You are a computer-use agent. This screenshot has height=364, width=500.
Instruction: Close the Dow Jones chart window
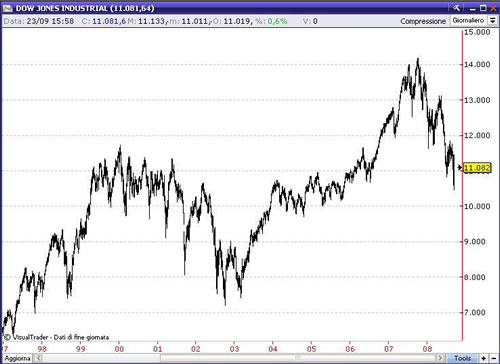pos(493,8)
